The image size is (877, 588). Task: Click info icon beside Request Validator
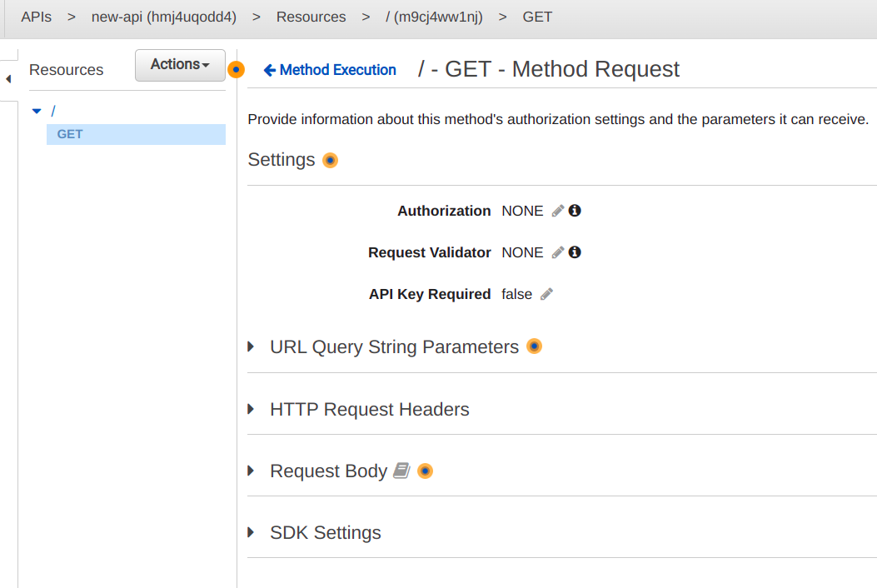coord(575,252)
